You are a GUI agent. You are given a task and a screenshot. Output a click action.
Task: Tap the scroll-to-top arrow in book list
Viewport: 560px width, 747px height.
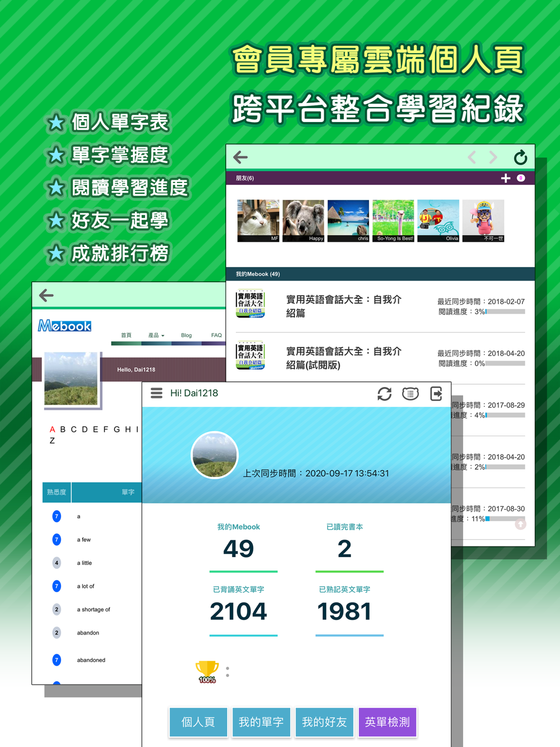tap(520, 524)
